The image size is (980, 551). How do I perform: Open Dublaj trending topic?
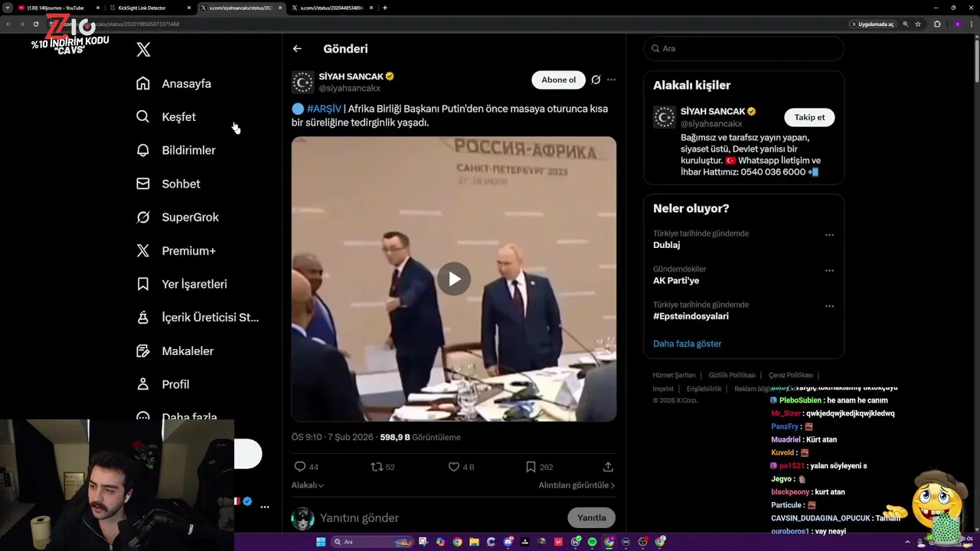coord(666,245)
